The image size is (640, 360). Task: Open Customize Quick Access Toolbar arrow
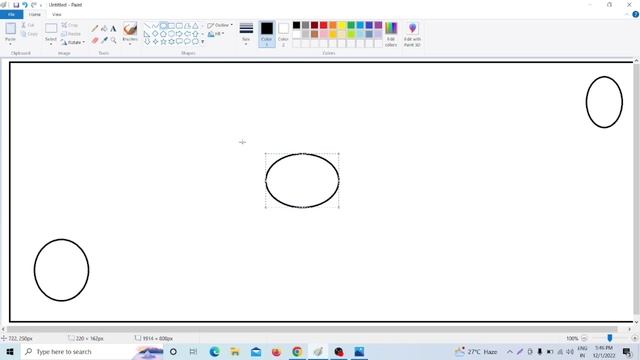(x=41, y=5)
